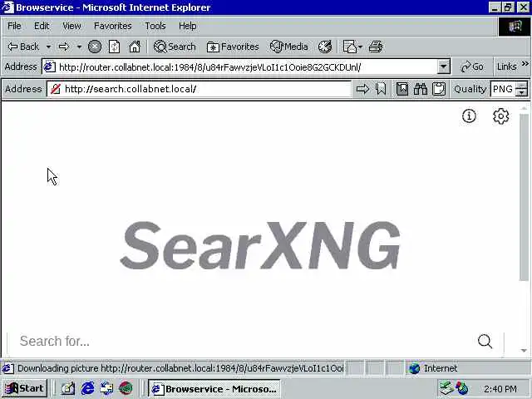
Task: Decrease Quality with the down stepper arrow
Action: [521, 93]
